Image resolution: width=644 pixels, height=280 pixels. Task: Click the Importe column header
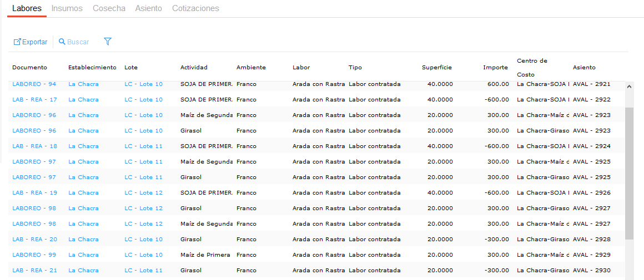[495, 68]
